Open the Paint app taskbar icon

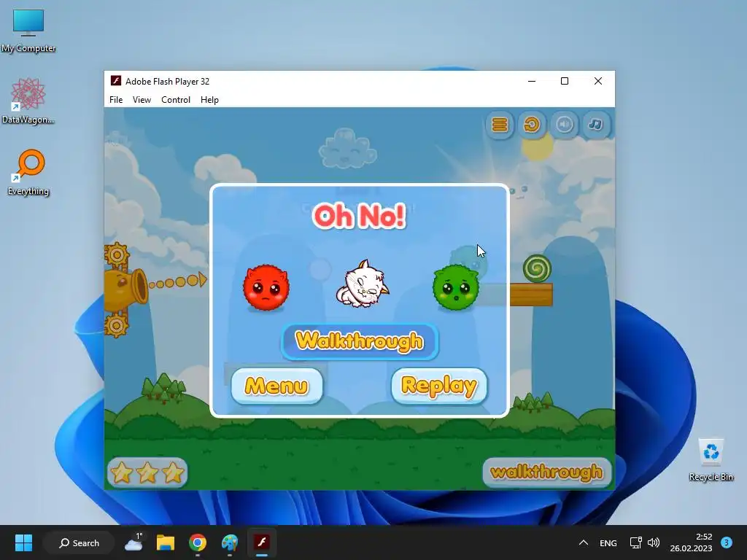[x=230, y=542]
